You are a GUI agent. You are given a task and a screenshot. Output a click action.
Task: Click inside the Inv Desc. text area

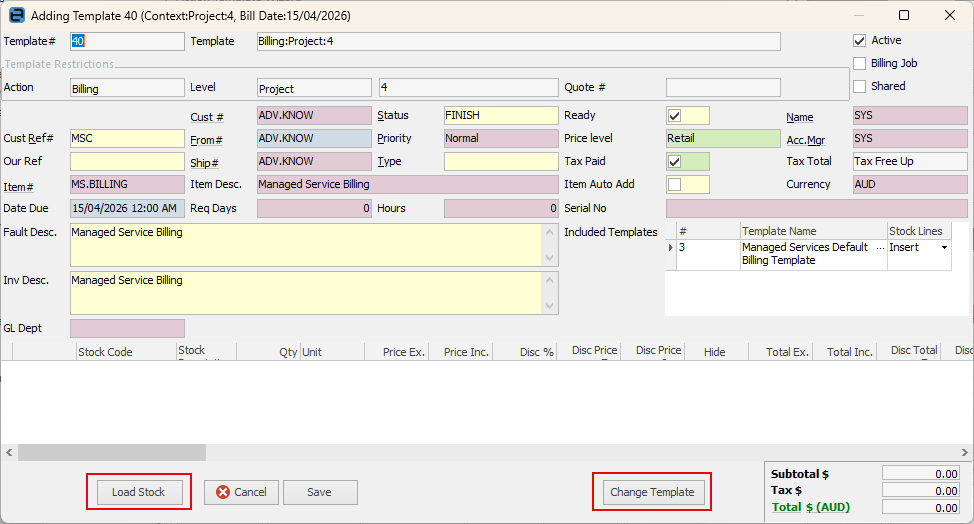306,293
